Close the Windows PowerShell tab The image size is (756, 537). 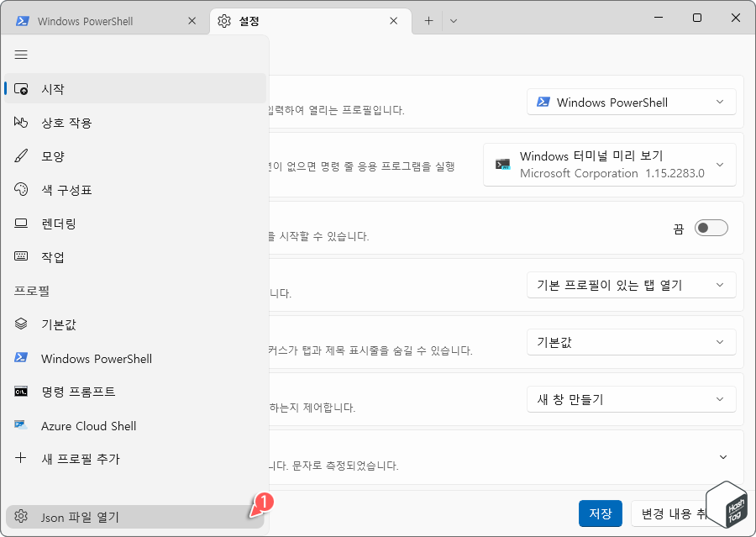tap(192, 21)
